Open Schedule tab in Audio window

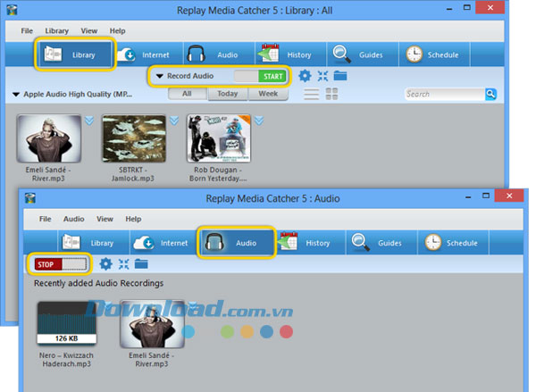coord(453,243)
